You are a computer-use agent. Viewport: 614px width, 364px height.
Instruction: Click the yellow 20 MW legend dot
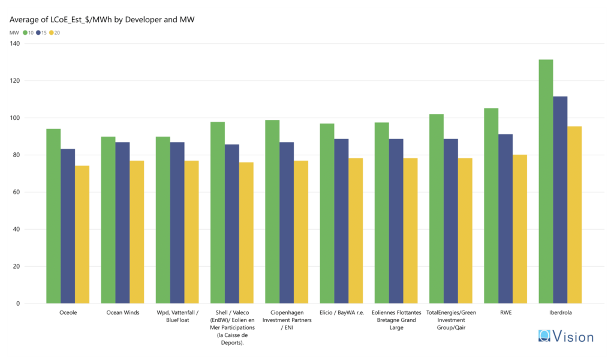click(52, 33)
